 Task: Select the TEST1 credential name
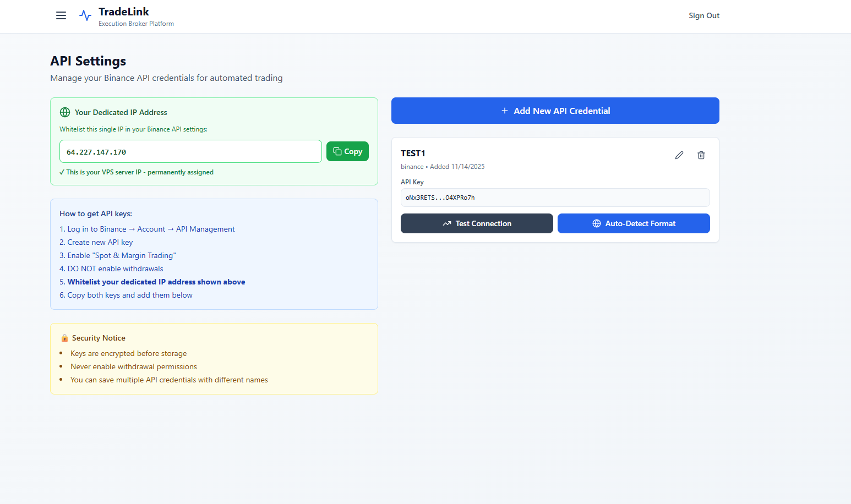point(412,153)
